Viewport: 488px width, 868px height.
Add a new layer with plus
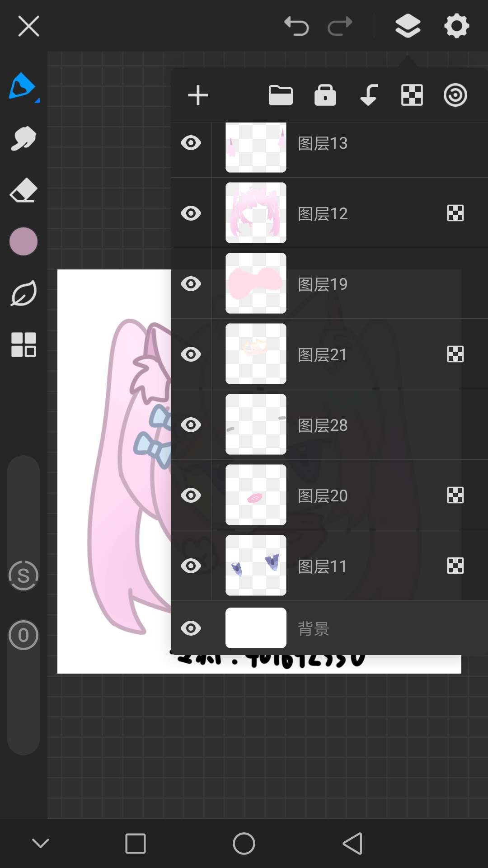coord(198,95)
